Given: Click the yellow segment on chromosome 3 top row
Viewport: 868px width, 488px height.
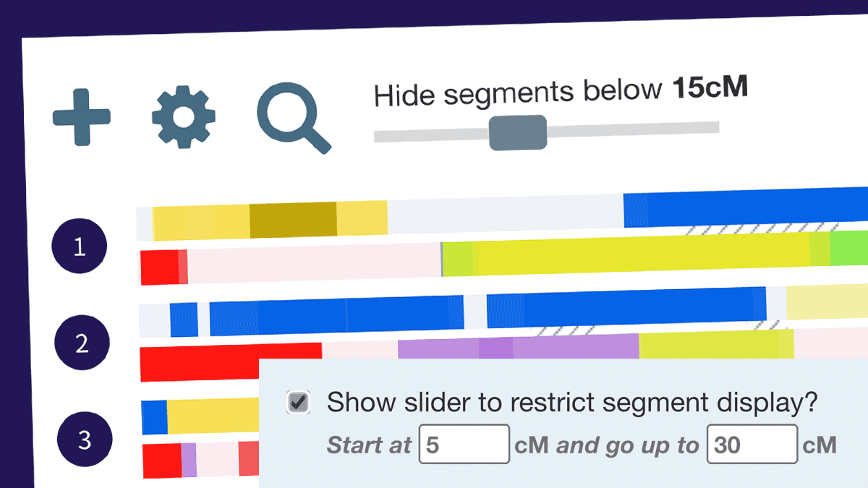Looking at the screenshot, I should (x=213, y=416).
